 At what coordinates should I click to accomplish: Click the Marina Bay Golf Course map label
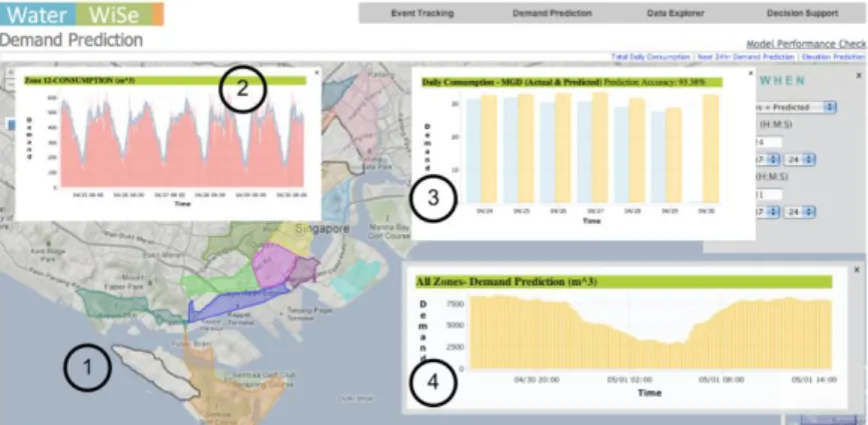coord(391,231)
